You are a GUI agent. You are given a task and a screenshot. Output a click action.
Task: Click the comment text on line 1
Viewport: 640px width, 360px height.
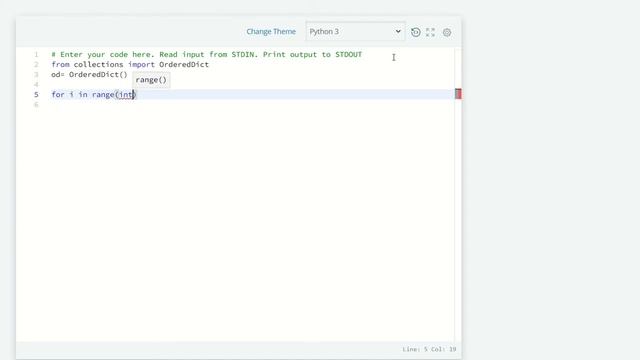(x=207, y=55)
